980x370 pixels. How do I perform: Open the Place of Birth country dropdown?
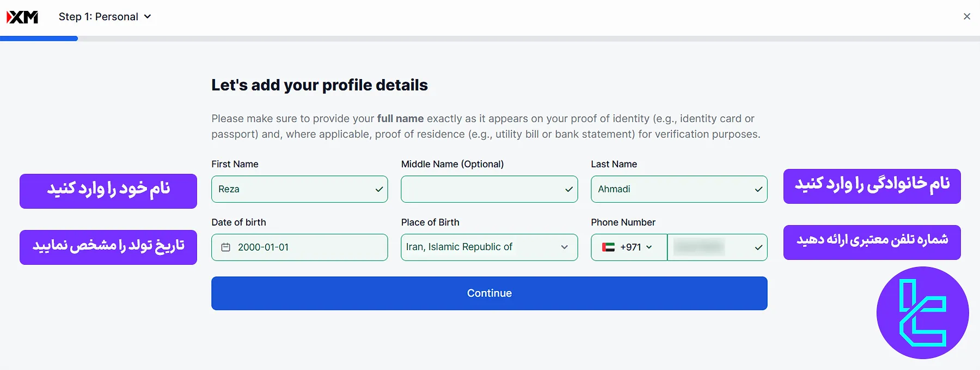click(x=489, y=247)
